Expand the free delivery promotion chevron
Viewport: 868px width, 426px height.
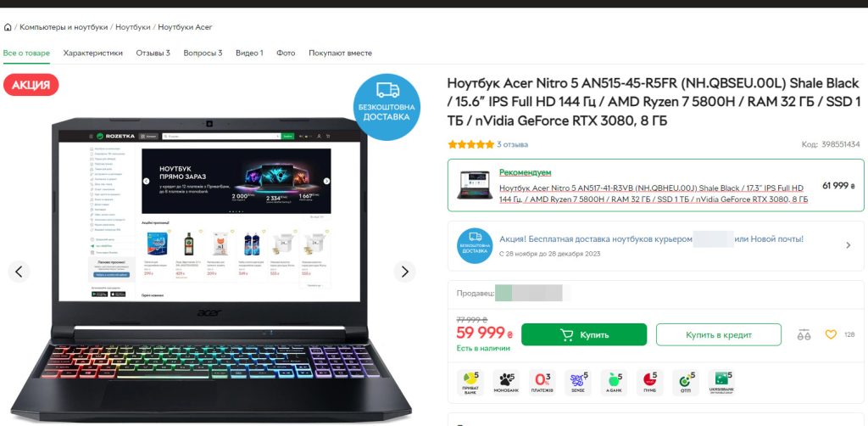(848, 245)
